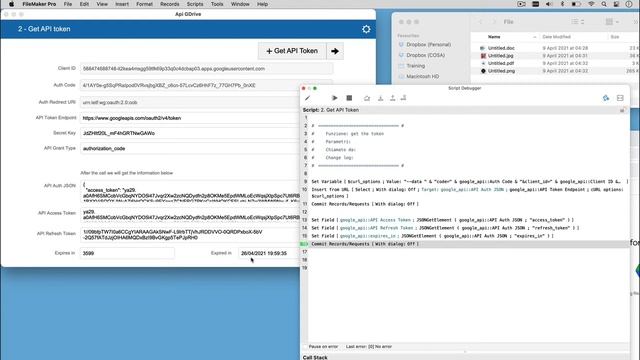Click Finder back chevron
This screenshot has height=360, width=640.
point(481,22)
